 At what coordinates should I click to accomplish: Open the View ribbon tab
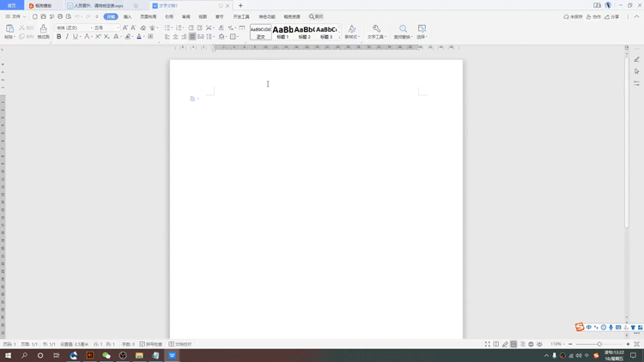[203, 17]
